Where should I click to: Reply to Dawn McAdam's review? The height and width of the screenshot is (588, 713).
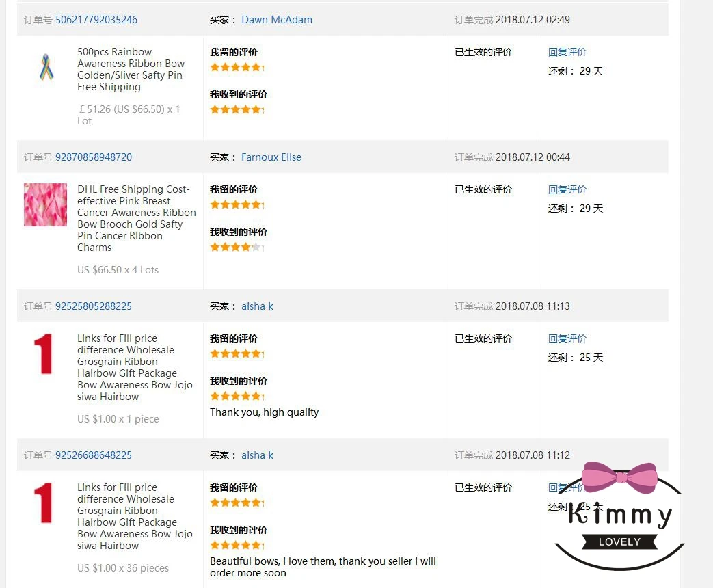[x=567, y=52]
